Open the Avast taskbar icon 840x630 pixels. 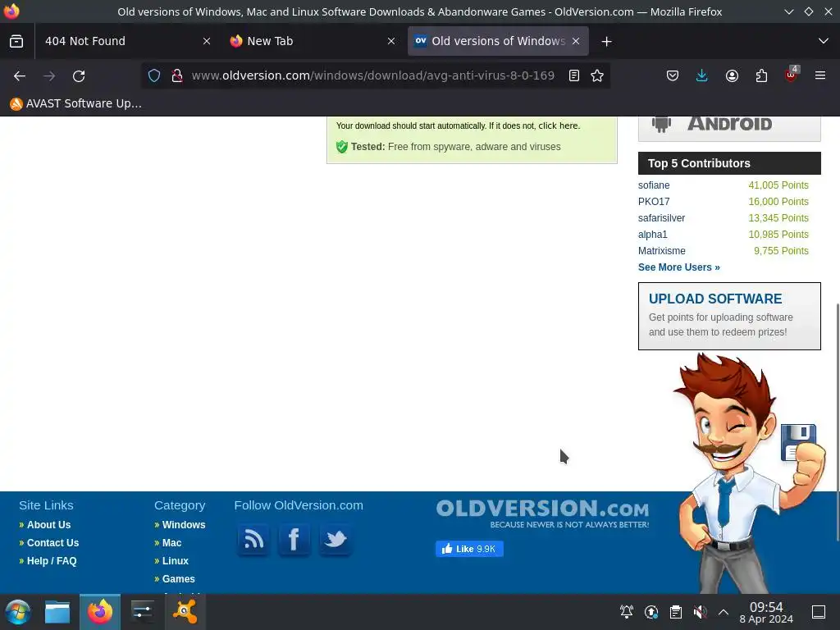tap(185, 612)
